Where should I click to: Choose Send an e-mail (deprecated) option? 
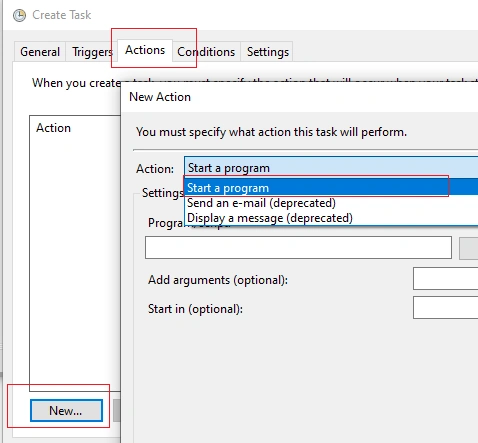pyautogui.click(x=331, y=203)
